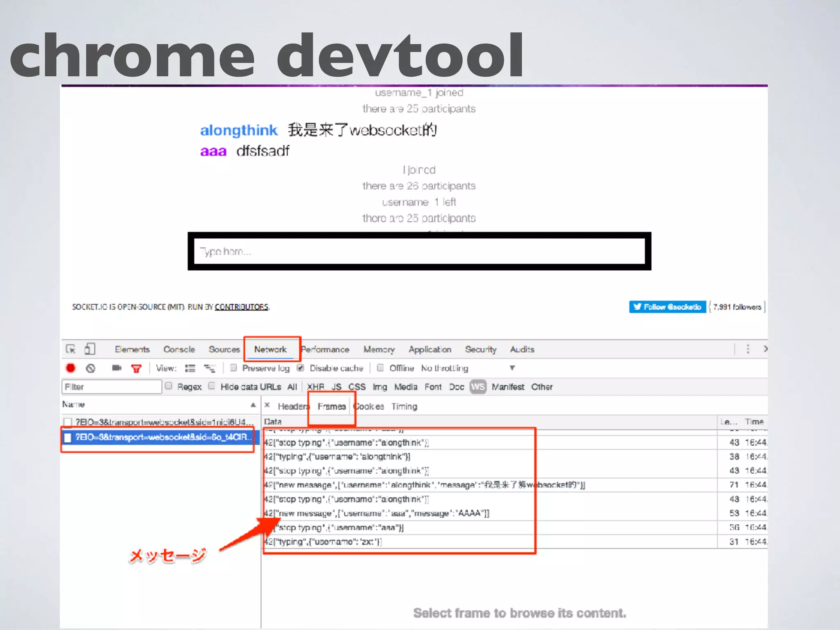The width and height of the screenshot is (840, 630).
Task: Enable the Preserve log checkbox
Action: (x=233, y=367)
